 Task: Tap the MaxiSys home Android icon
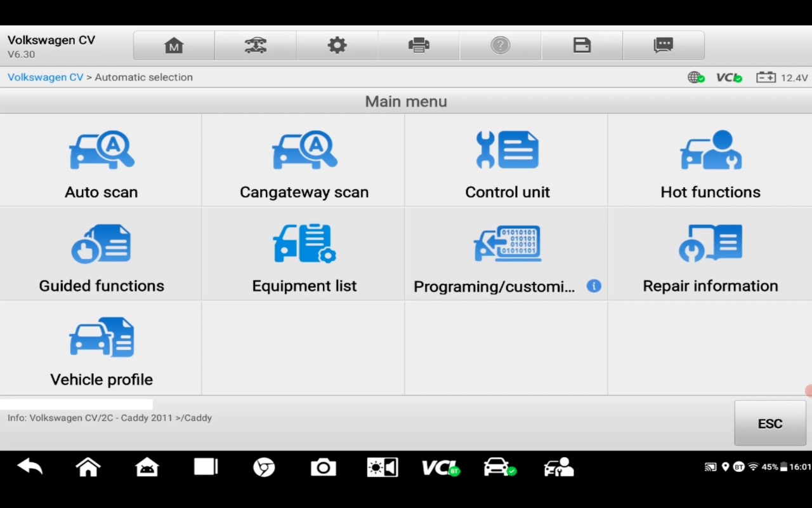(x=147, y=468)
